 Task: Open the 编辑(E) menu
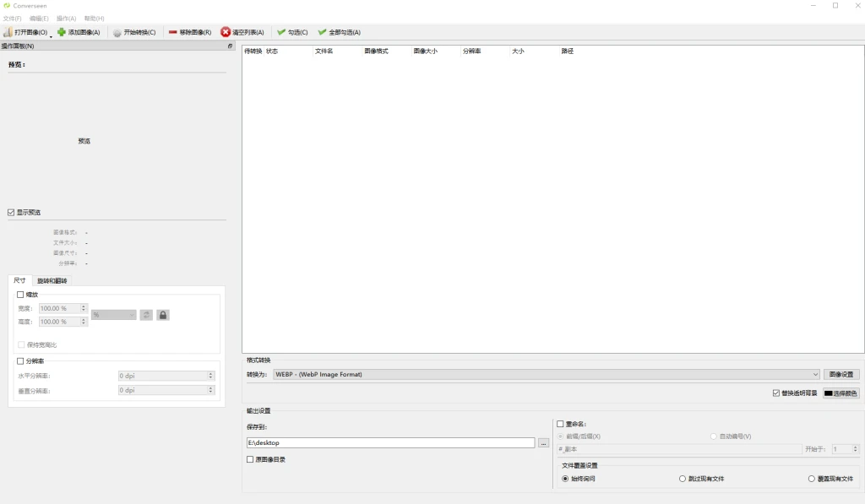point(39,19)
